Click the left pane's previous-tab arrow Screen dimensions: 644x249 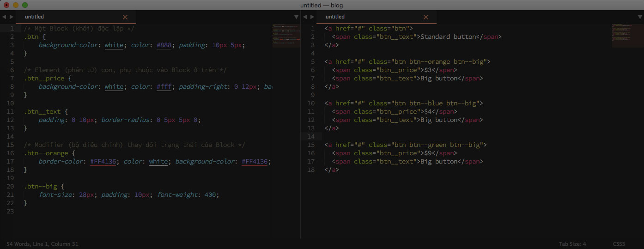pyautogui.click(x=4, y=17)
